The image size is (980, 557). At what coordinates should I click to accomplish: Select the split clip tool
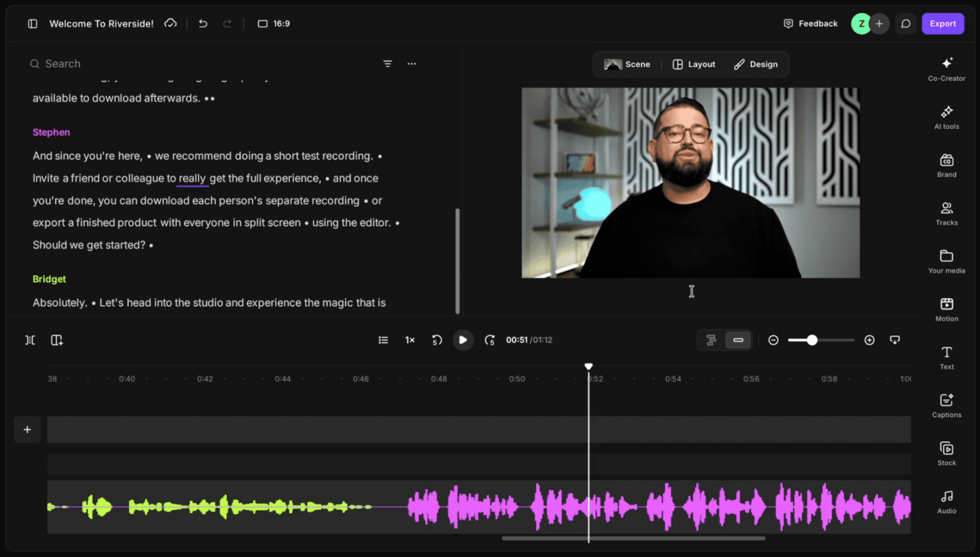[x=30, y=340]
